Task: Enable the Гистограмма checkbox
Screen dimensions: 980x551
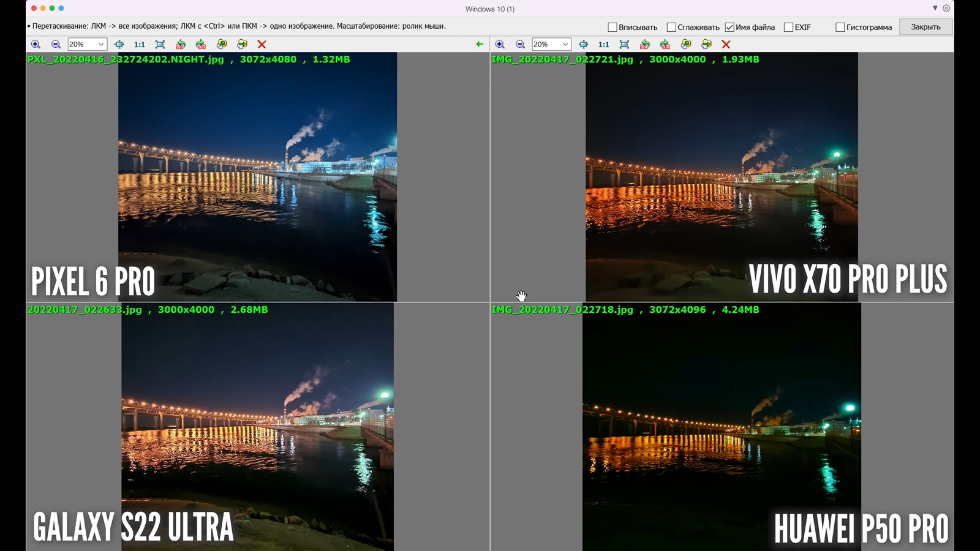Action: click(x=840, y=27)
